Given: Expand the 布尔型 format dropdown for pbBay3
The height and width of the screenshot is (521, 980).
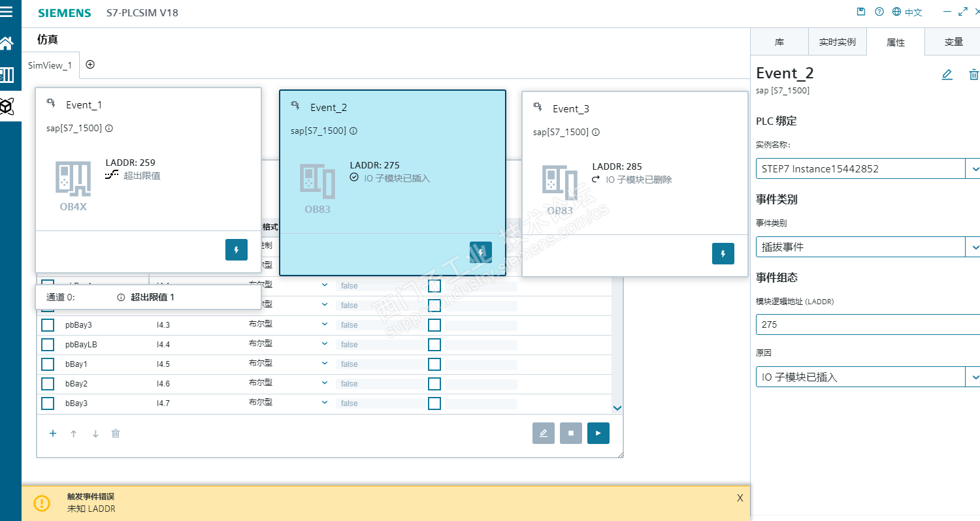Looking at the screenshot, I should click(325, 324).
